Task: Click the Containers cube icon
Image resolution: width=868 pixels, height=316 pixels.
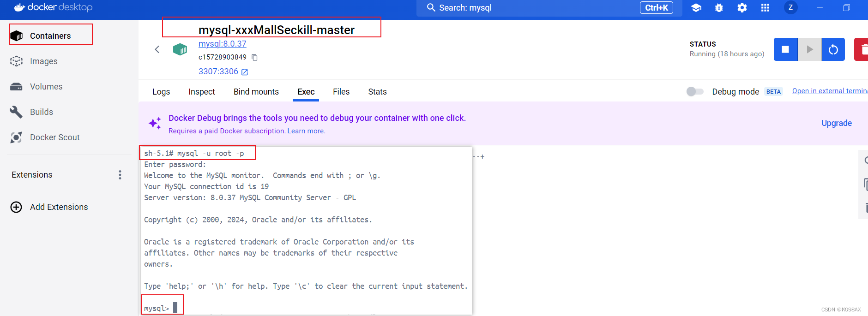Action: click(17, 36)
